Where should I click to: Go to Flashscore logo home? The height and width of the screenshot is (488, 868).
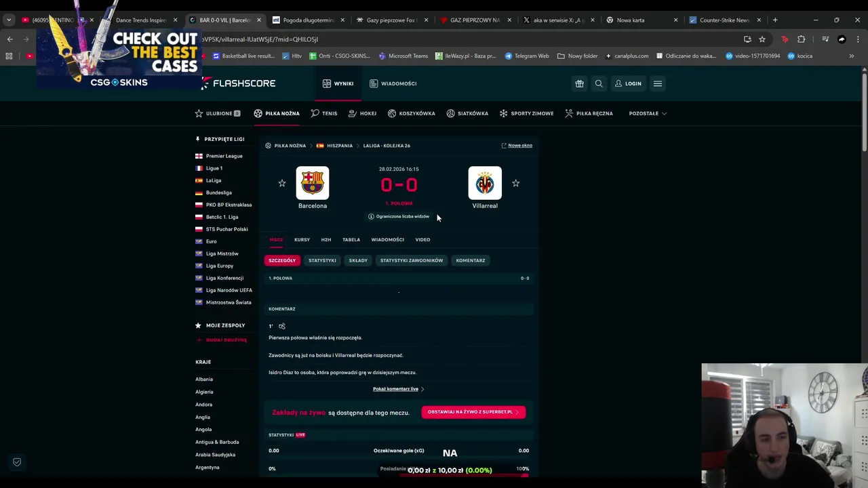click(x=239, y=83)
